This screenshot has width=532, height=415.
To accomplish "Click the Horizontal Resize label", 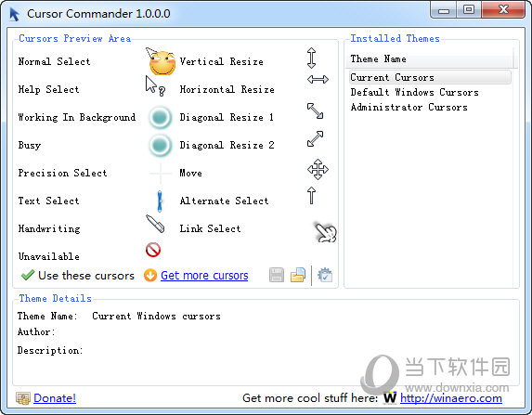I will [x=227, y=89].
